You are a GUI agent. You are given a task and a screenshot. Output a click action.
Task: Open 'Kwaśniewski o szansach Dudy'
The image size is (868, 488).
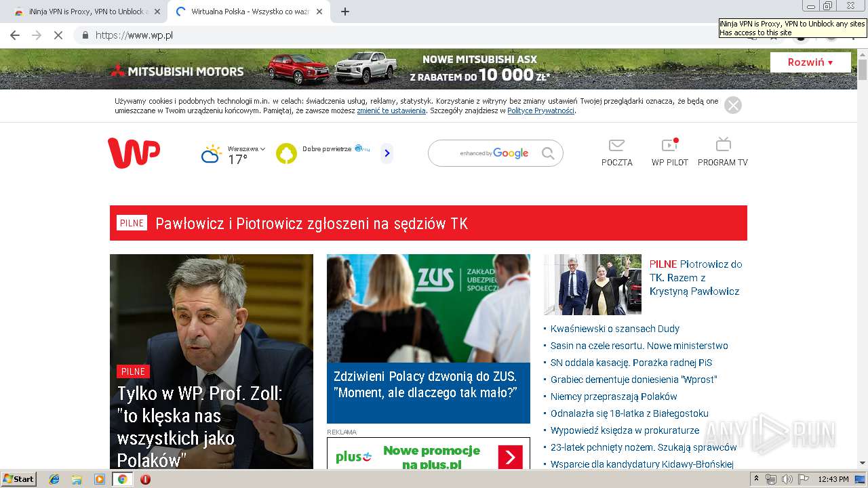[x=615, y=329]
